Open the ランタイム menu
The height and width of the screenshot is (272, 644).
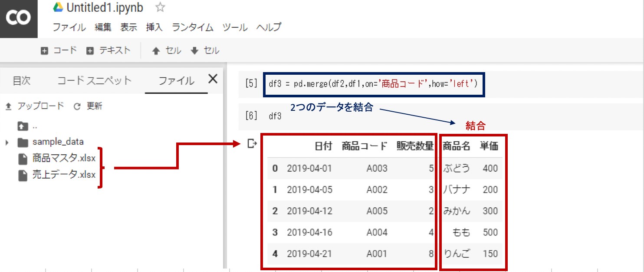pos(192,27)
